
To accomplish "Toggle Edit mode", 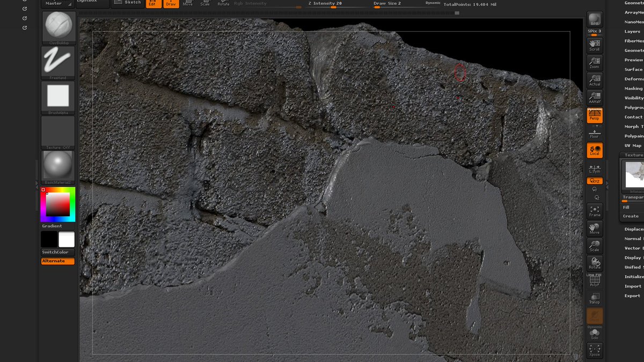I will (152, 3).
